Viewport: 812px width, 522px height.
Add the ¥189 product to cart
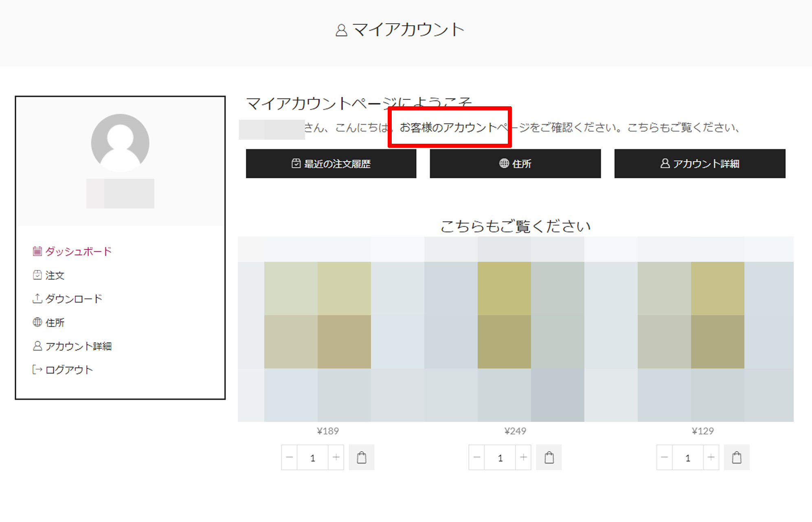pyautogui.click(x=361, y=458)
